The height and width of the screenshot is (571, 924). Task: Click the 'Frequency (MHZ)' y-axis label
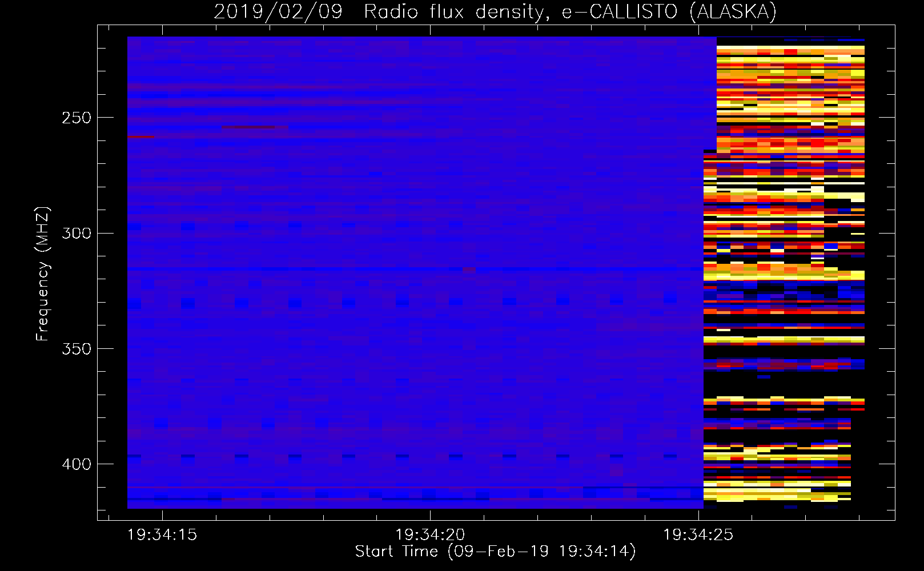tap(43, 274)
